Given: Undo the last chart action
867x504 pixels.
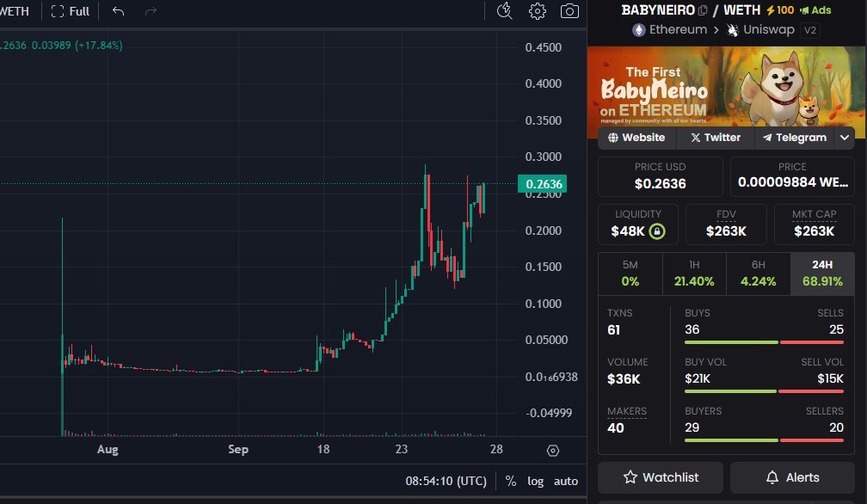Looking at the screenshot, I should (119, 11).
